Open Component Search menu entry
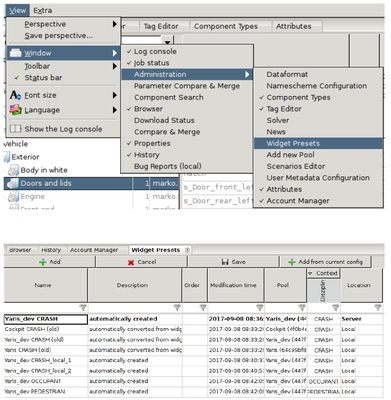The image size is (391, 400). (187, 97)
